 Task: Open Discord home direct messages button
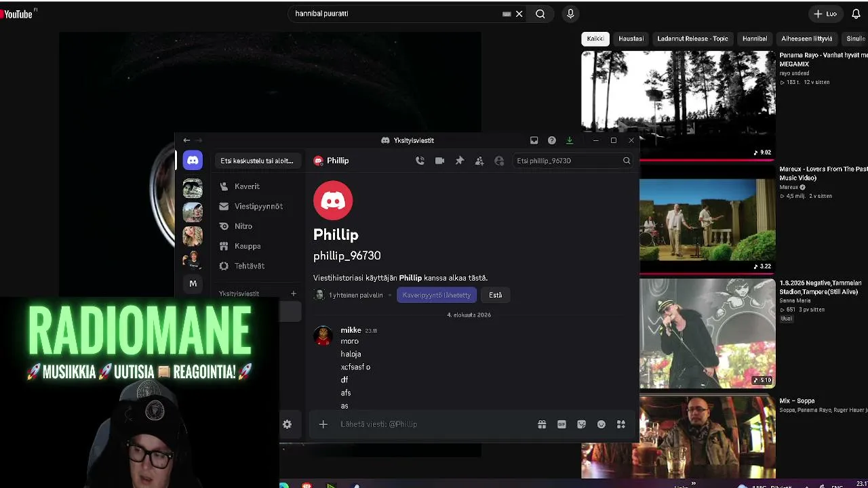coord(193,161)
